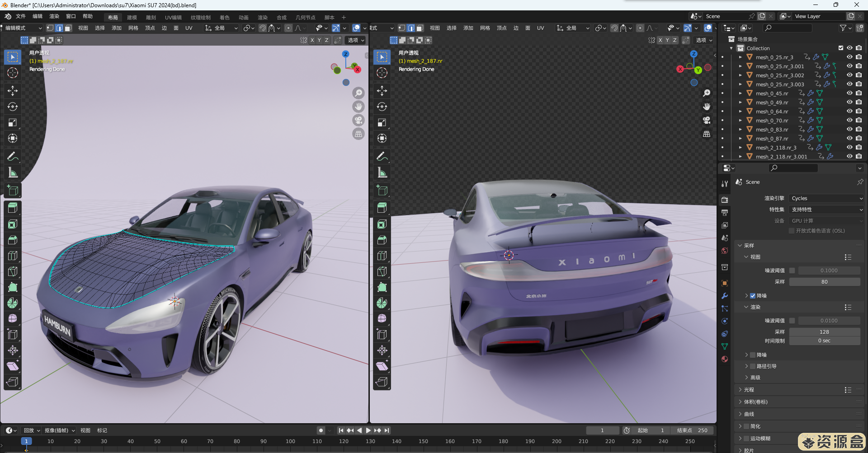Enable render Denoise checkbox
Screen dimensions: 868x453
(753, 355)
